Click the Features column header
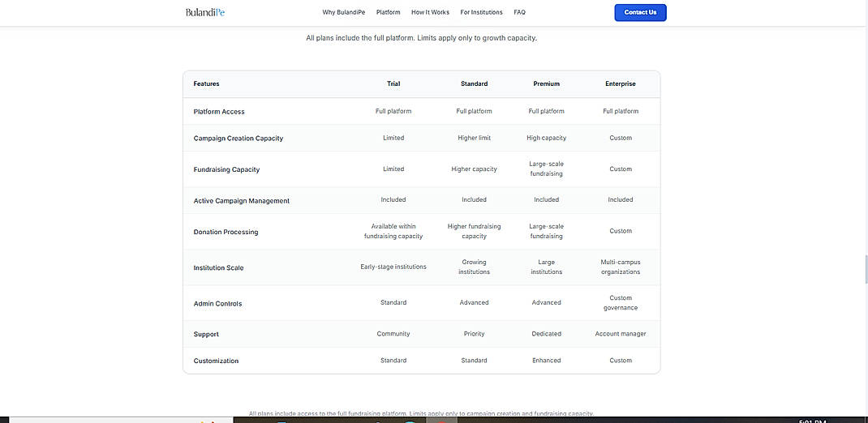The image size is (868, 423). [x=207, y=84]
